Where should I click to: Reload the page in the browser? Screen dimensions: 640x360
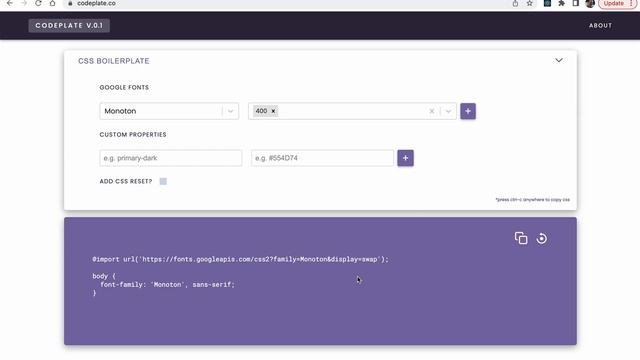coord(38,3)
